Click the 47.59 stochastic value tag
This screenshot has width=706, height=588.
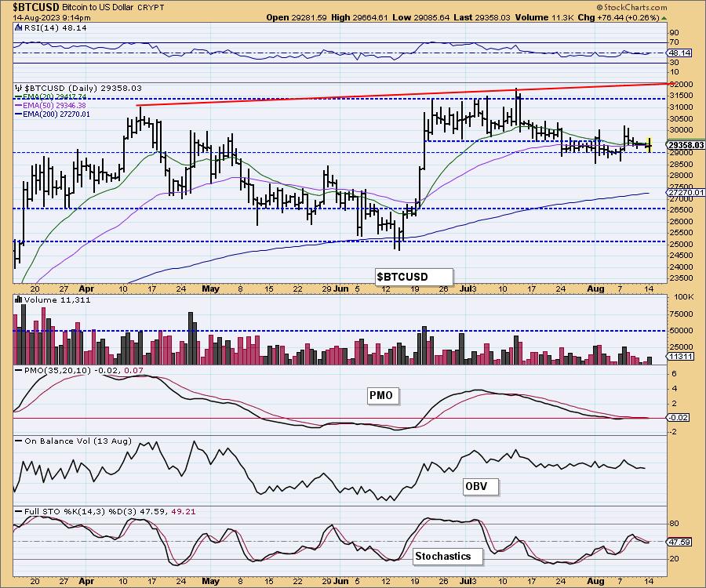(x=680, y=542)
